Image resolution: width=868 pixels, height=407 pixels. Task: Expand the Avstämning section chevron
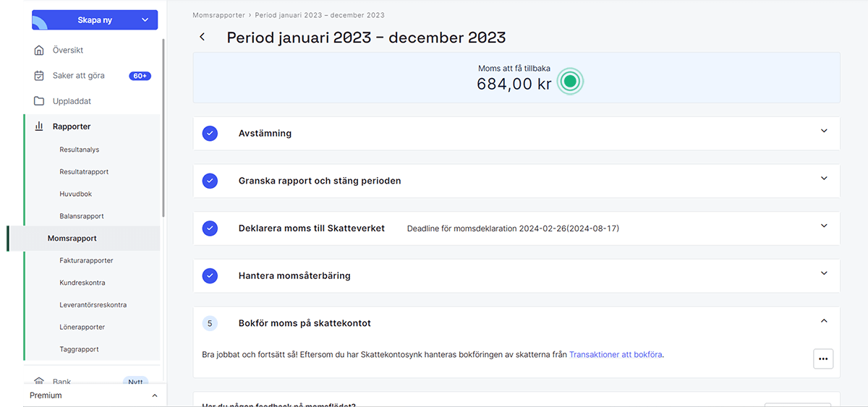point(824,132)
